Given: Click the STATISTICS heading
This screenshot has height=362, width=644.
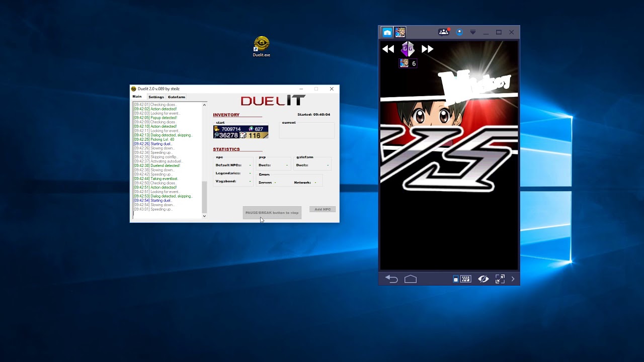Looking at the screenshot, I should point(226,149).
